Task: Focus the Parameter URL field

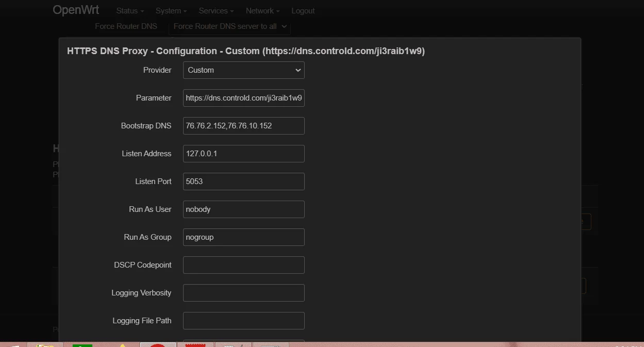Action: pyautogui.click(x=243, y=98)
